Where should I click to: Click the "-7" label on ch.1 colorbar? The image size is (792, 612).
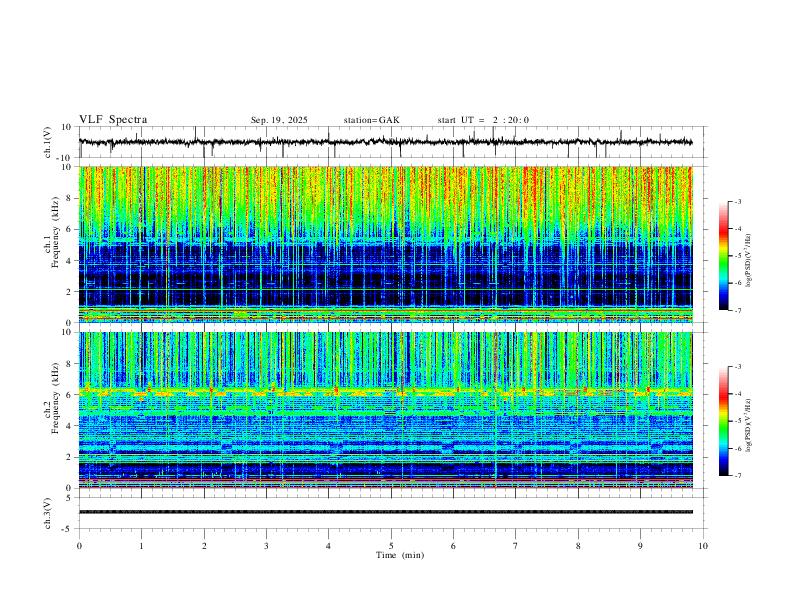coord(737,311)
